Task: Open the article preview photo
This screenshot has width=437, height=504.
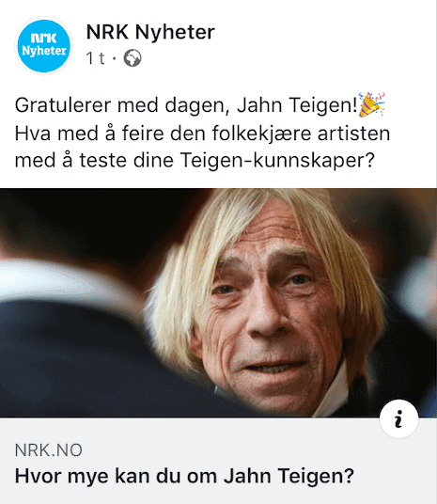Action: [x=218, y=303]
